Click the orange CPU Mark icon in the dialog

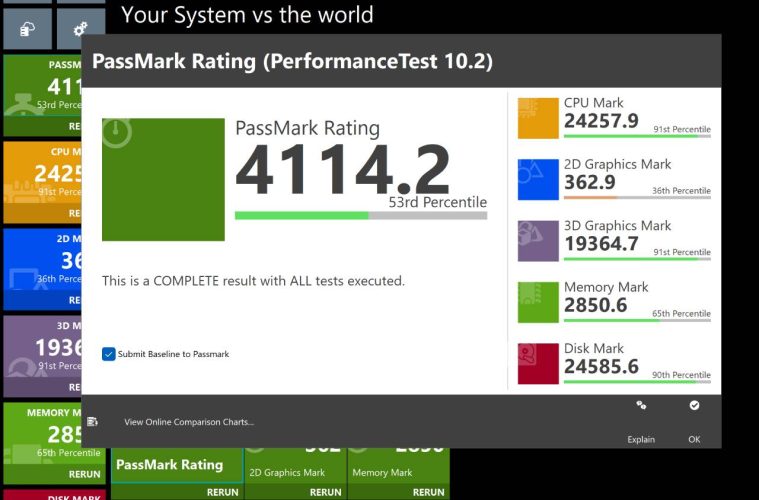[x=538, y=118]
